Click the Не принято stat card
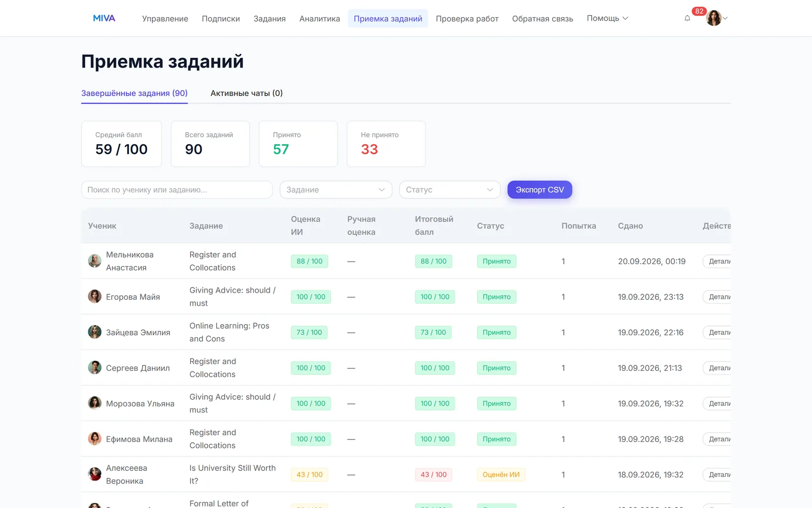The width and height of the screenshot is (812, 508). tap(386, 144)
